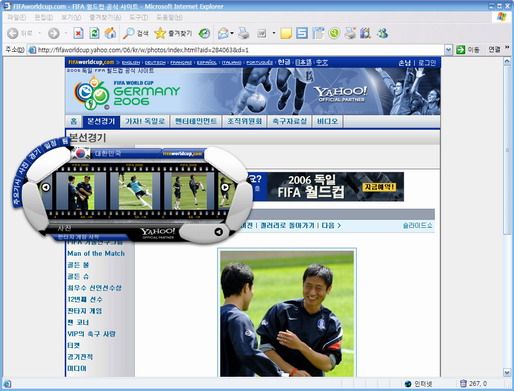Click the Man of the Match sidebar link
The height and width of the screenshot is (391, 514).
[96, 253]
